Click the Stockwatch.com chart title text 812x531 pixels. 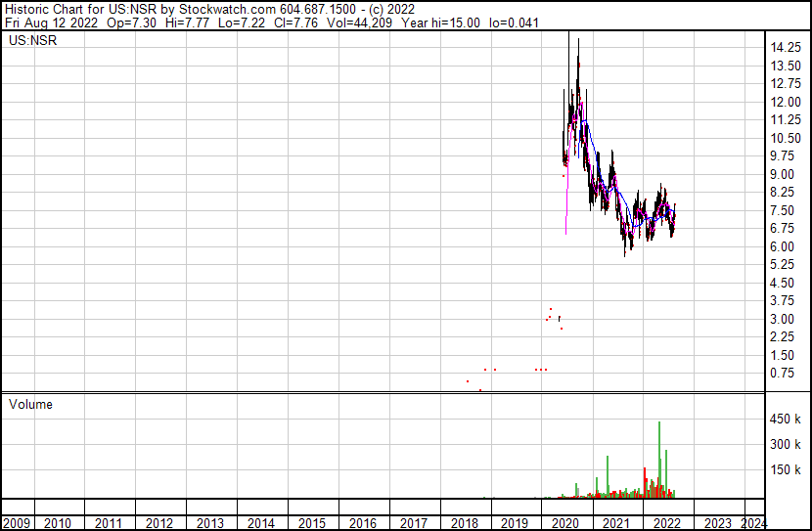(x=214, y=10)
